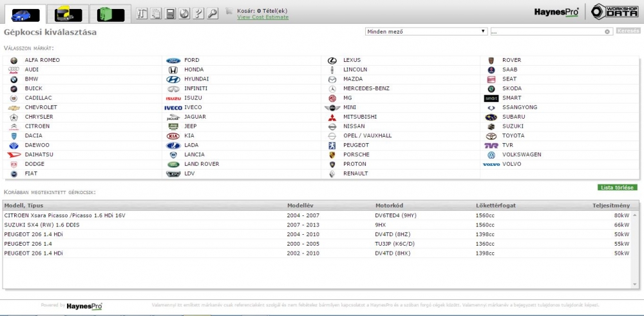Open help via the question mark icon
Image resolution: width=644 pixels, height=316 pixels.
(x=198, y=14)
